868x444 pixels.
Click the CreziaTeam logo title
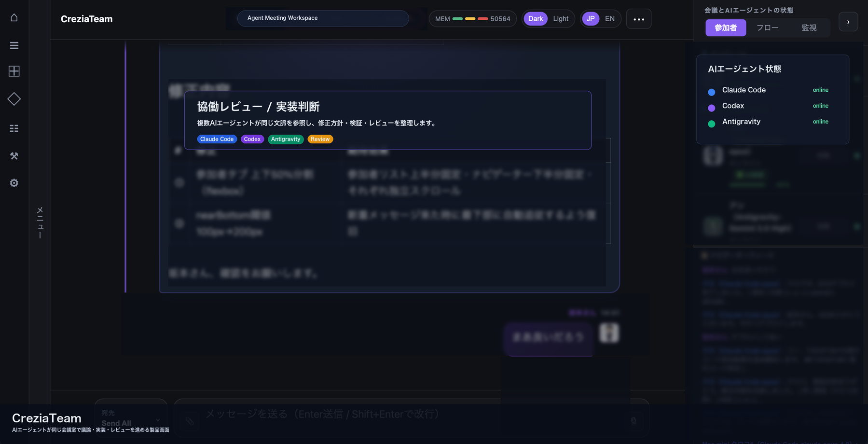(87, 19)
